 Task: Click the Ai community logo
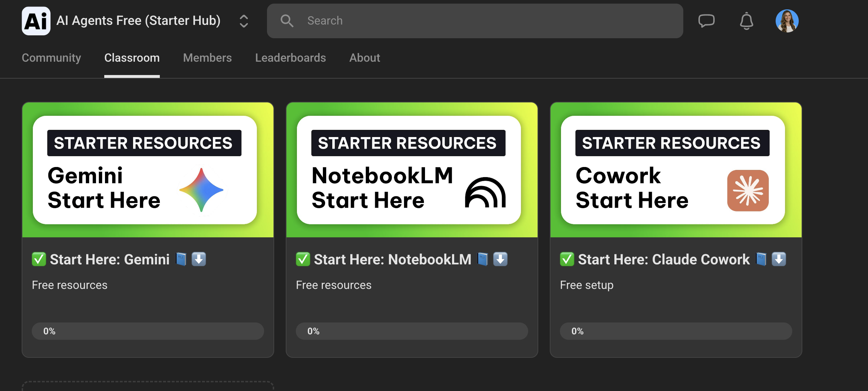(36, 21)
